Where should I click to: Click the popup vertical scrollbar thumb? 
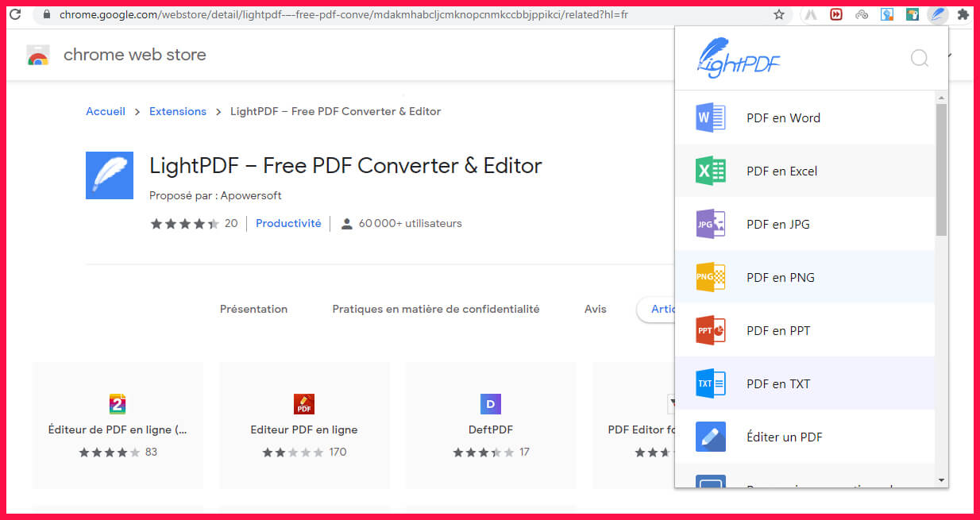(x=941, y=170)
